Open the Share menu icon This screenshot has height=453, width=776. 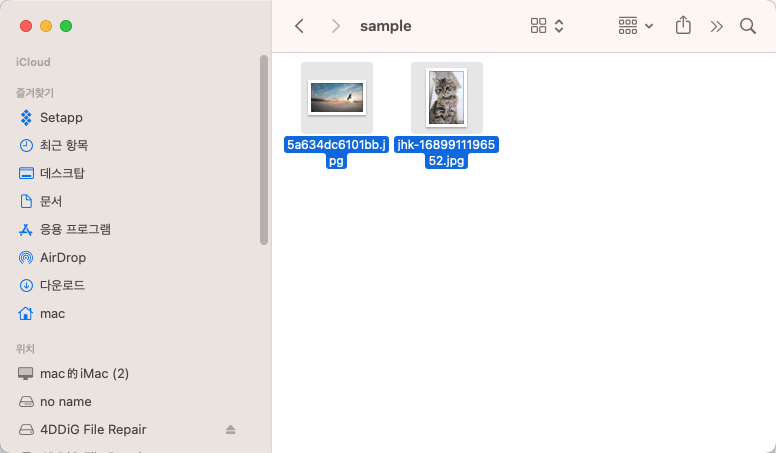coord(684,26)
